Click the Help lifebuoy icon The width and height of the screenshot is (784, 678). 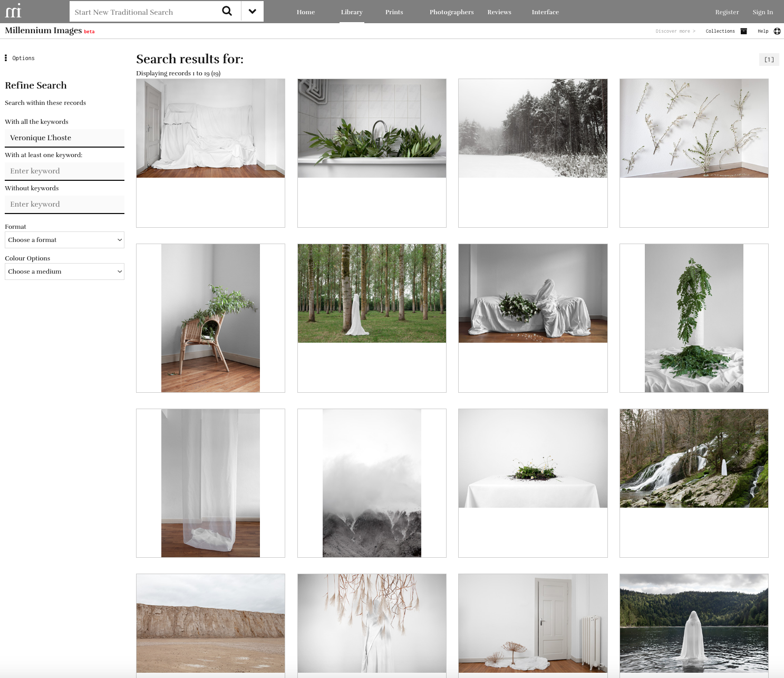pyautogui.click(x=777, y=31)
